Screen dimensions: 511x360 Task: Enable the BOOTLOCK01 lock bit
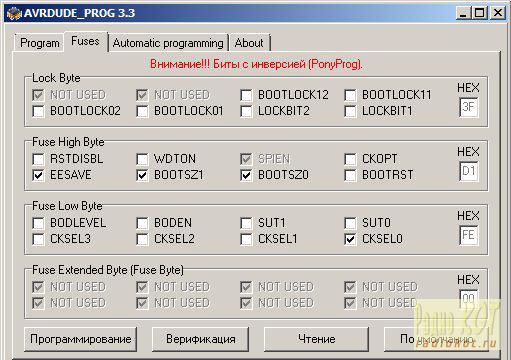[x=142, y=111]
